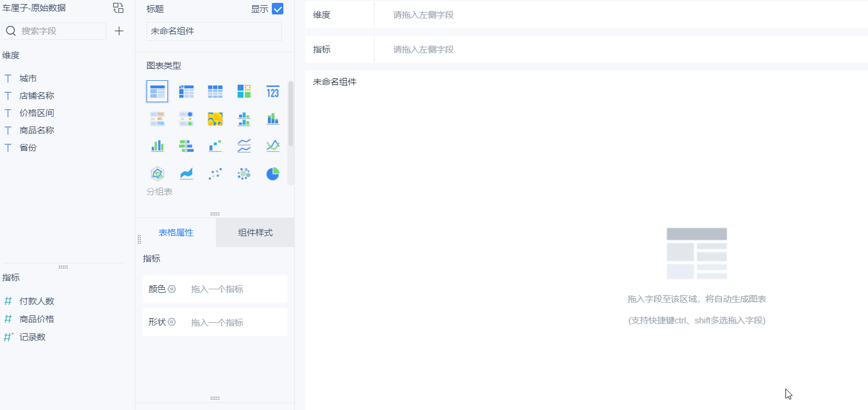This screenshot has height=410, width=868.
Task: Switch to the 表格属性 tab
Action: 175,232
